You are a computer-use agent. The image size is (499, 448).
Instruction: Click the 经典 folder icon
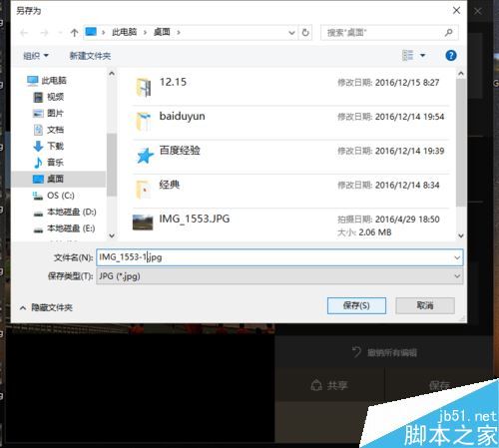pos(144,190)
